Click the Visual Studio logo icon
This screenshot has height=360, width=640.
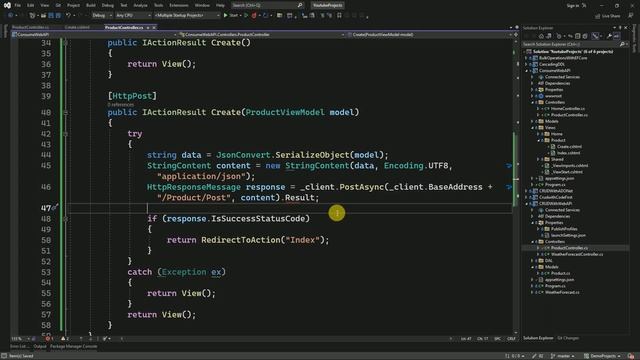click(7, 5)
